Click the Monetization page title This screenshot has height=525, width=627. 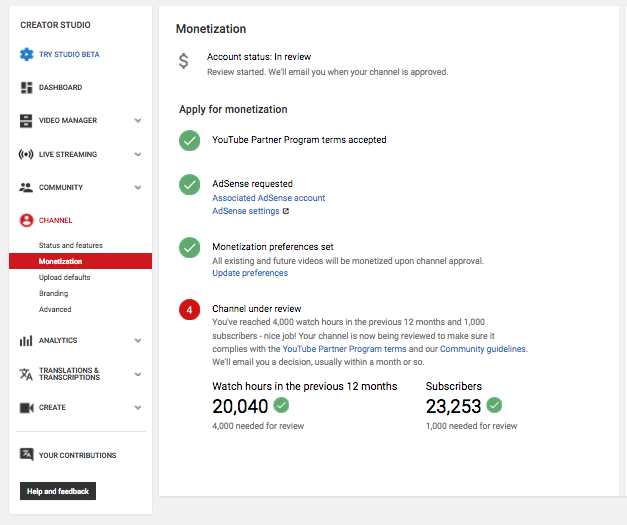pos(211,29)
